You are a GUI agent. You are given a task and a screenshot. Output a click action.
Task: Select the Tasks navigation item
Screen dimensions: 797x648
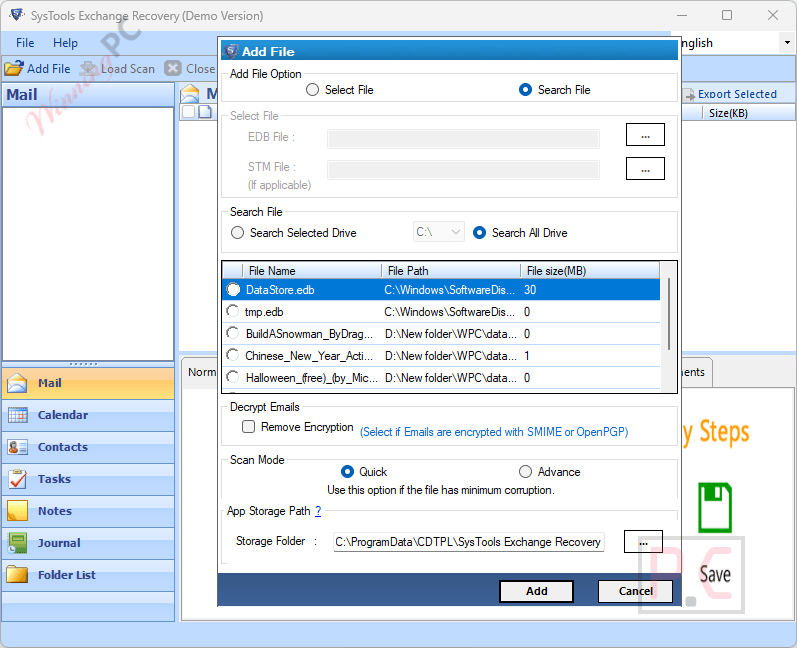(x=88, y=479)
